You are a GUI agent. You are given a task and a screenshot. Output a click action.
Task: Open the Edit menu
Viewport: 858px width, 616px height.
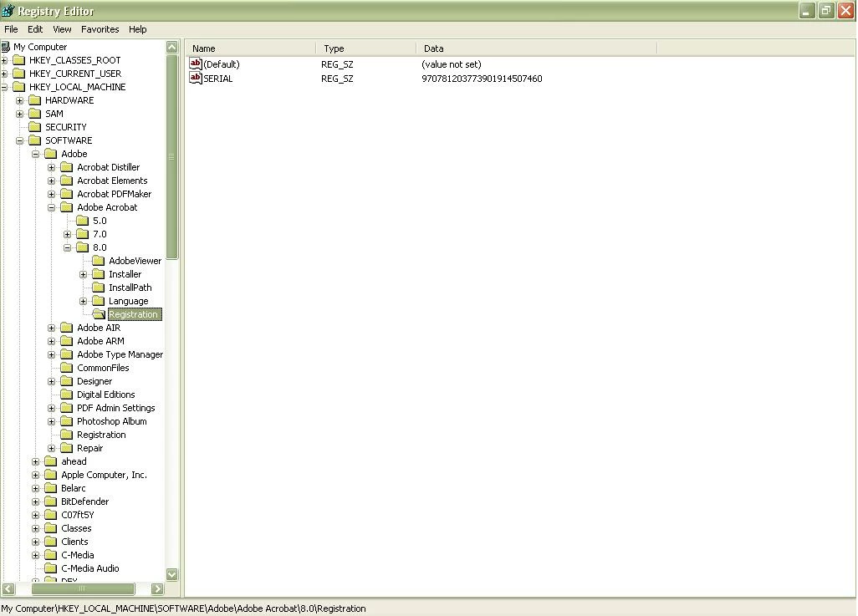coord(35,29)
